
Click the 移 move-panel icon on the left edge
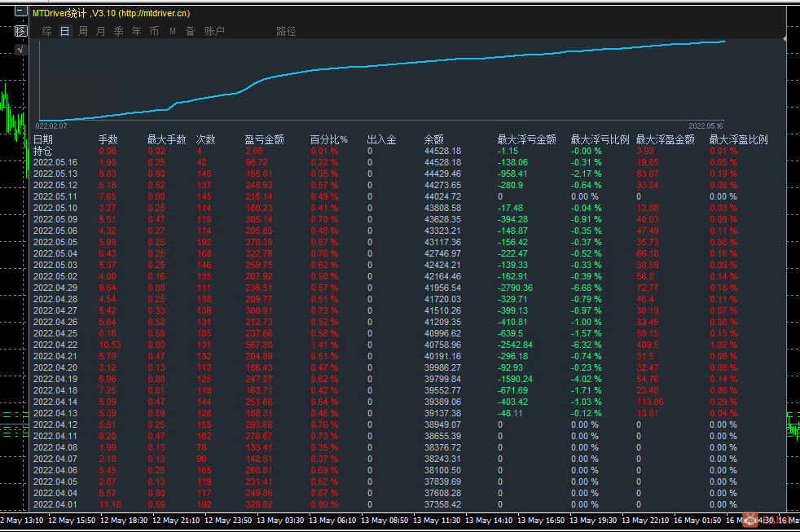[20, 30]
